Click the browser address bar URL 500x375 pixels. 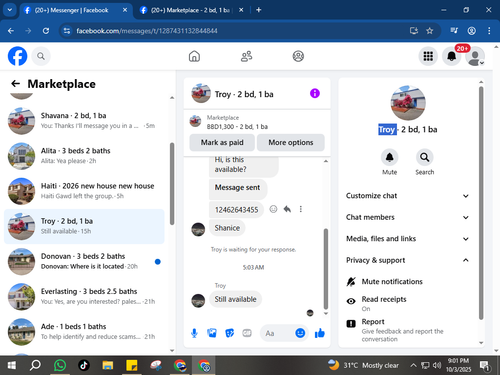tap(147, 31)
